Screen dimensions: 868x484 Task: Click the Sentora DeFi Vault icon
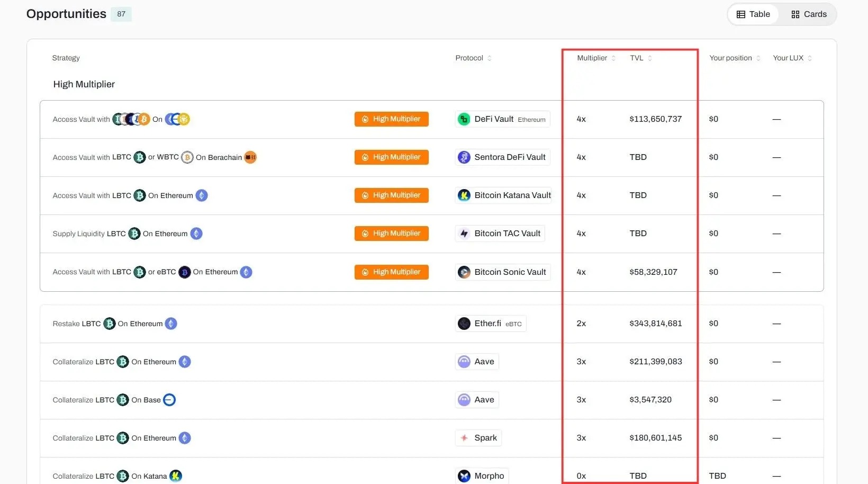coord(464,157)
